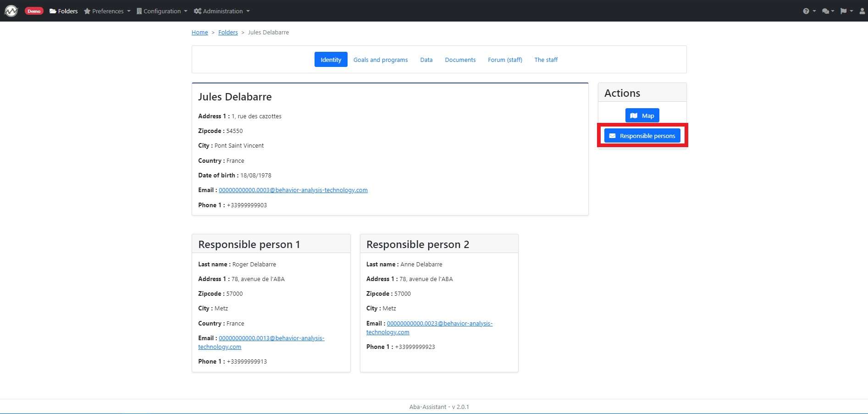Click the Responsible person 1 heading
868x414 pixels.
tap(249, 244)
